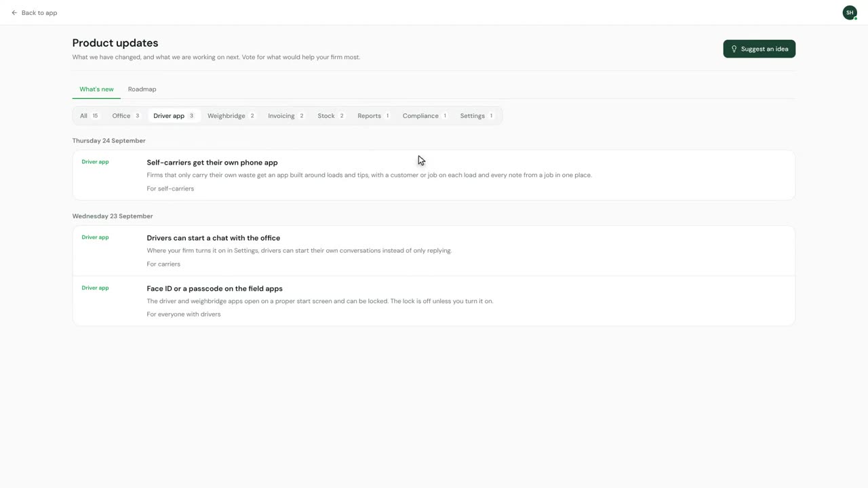The width and height of the screenshot is (868, 488).
Task: Open Self-carriers get their own phone app
Action: point(434,176)
